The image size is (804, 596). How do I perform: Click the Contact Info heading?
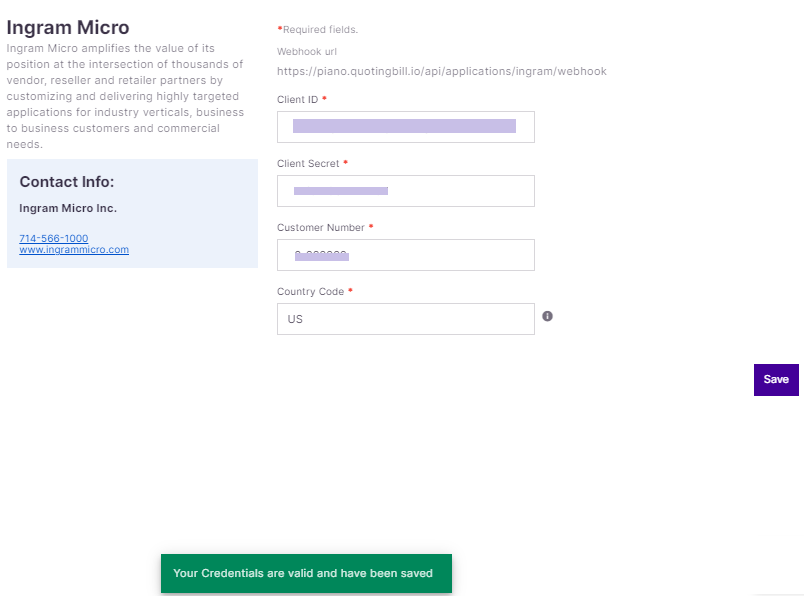pos(67,182)
